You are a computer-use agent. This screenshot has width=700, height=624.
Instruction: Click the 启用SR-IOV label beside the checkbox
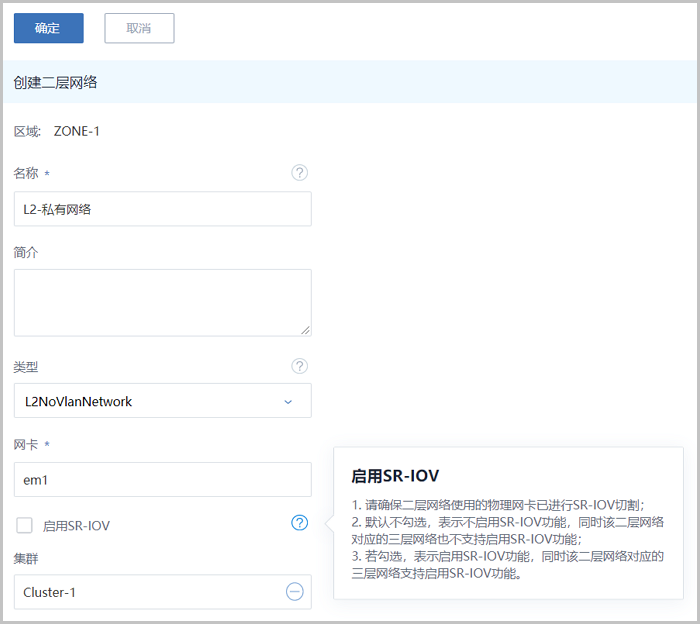(76, 525)
